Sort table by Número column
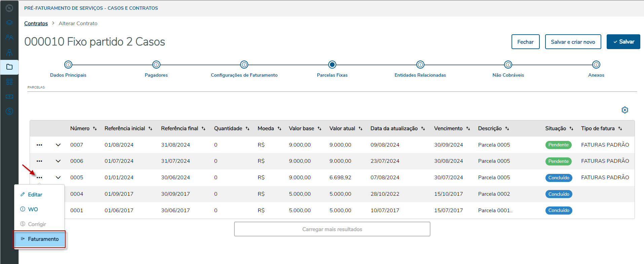Image resolution: width=644 pixels, height=264 pixels. point(95,128)
